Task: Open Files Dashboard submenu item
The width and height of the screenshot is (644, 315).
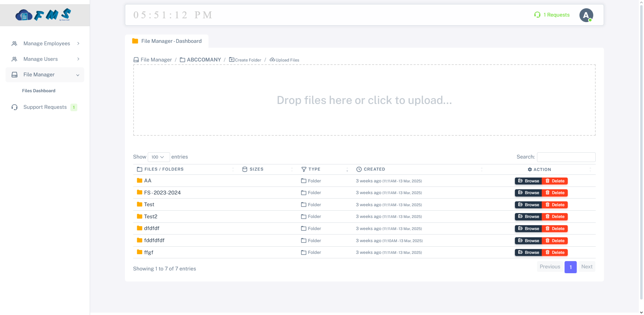Action: point(39,91)
